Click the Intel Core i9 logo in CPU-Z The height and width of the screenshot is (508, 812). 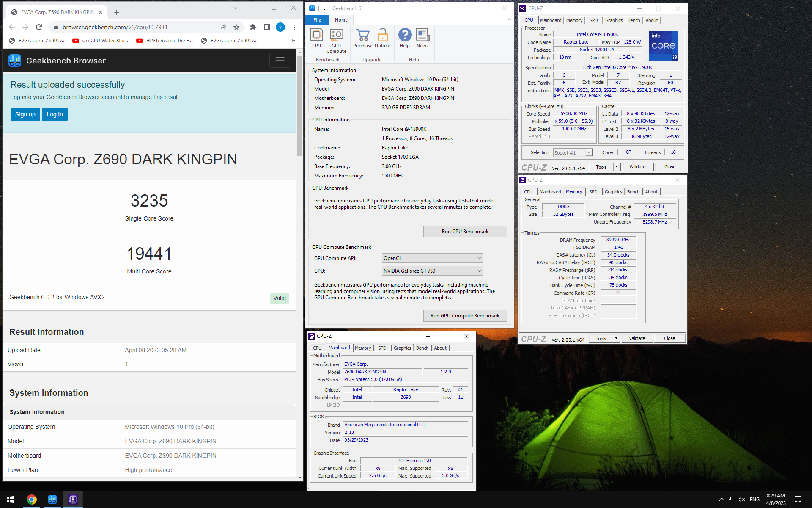tap(664, 45)
